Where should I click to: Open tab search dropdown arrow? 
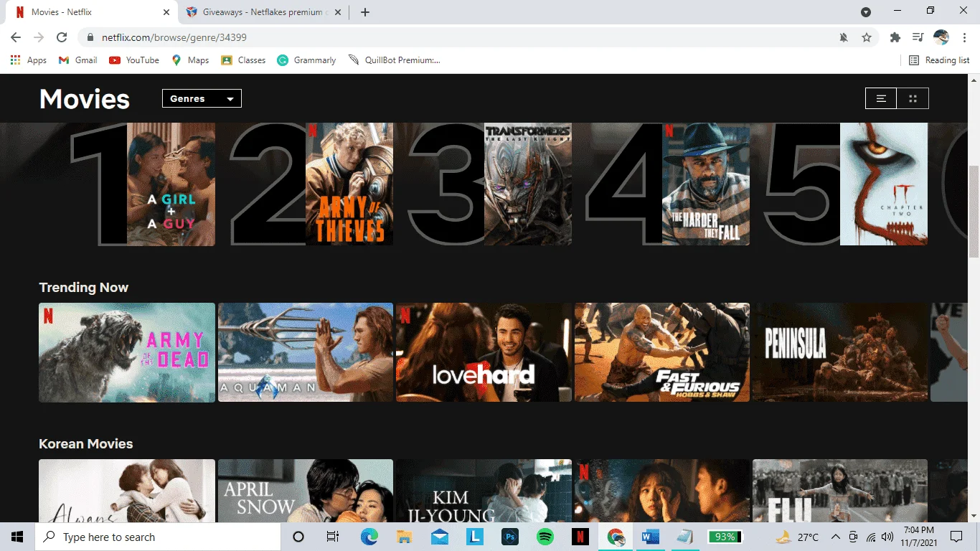coord(866,12)
